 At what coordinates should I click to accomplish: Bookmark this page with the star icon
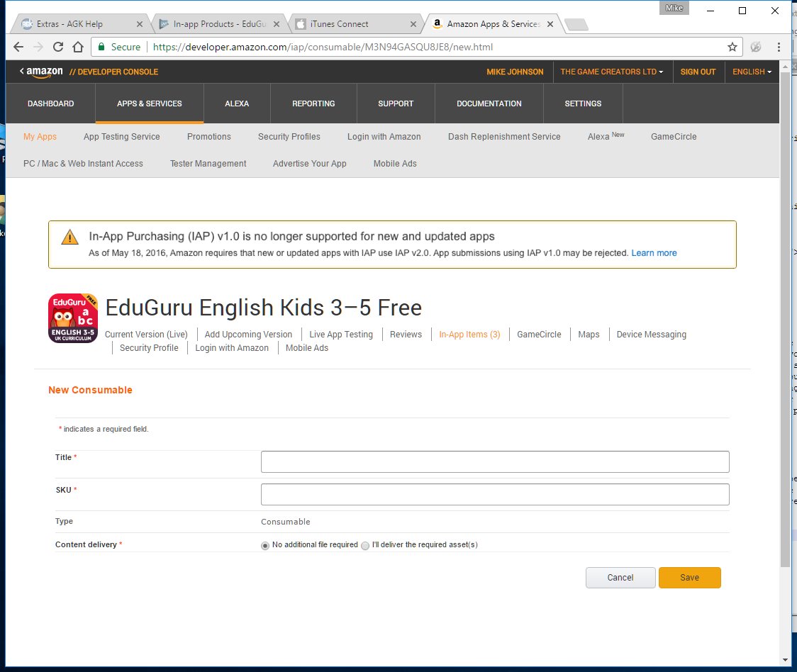pos(732,47)
